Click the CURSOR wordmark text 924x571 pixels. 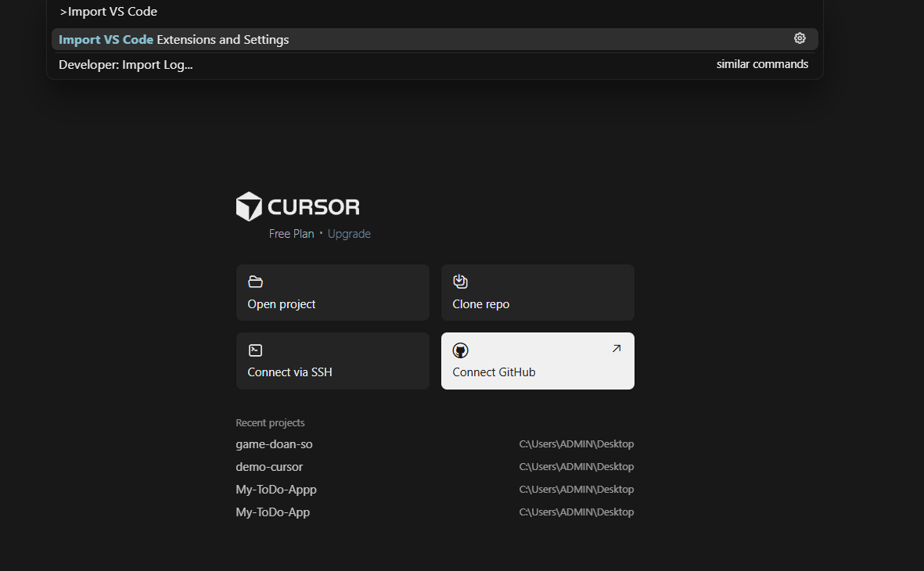pyautogui.click(x=314, y=206)
